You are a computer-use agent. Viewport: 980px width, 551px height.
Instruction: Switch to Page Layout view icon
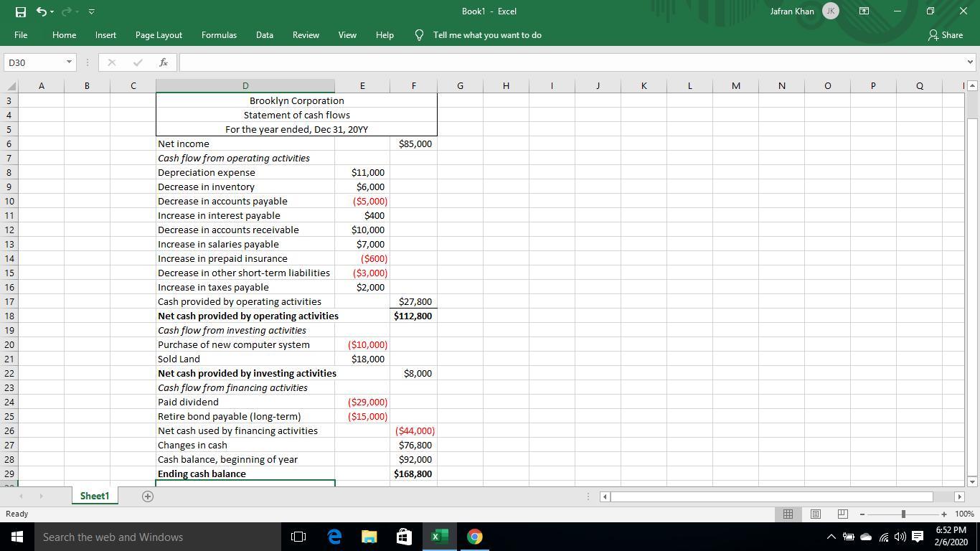click(815, 514)
